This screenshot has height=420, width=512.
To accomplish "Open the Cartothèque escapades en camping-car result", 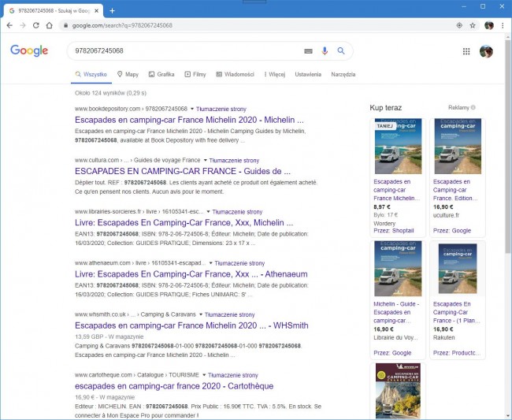I will (174, 386).
